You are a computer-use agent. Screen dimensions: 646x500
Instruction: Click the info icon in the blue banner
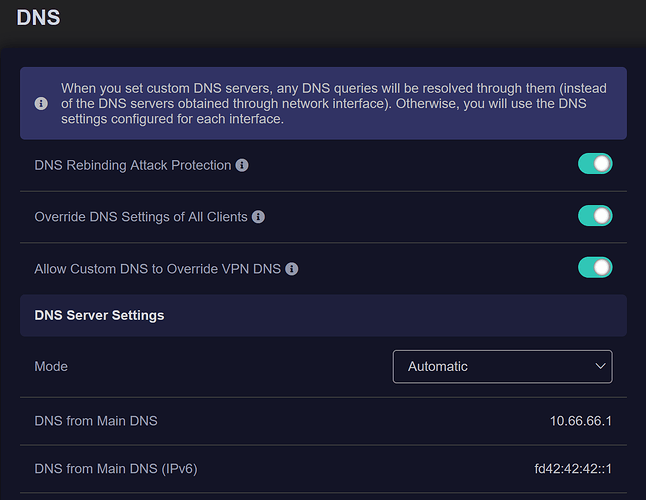tap(41, 103)
